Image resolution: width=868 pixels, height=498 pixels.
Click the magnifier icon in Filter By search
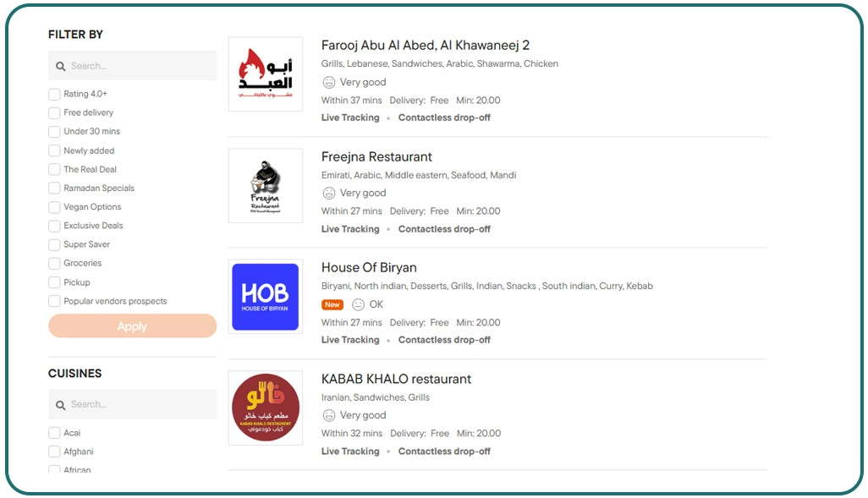pos(60,67)
